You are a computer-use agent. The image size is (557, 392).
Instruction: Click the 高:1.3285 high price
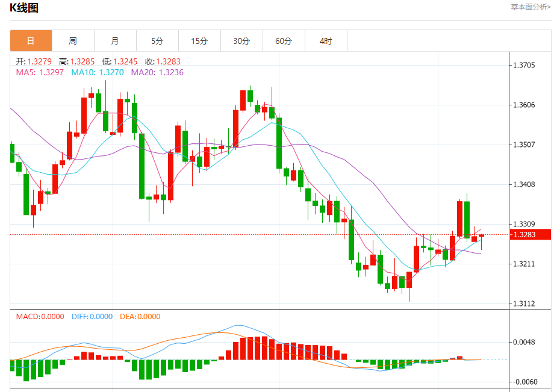76,61
